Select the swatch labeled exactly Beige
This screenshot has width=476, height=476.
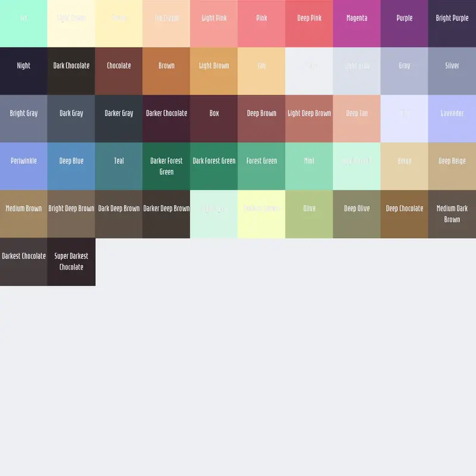[x=405, y=167]
